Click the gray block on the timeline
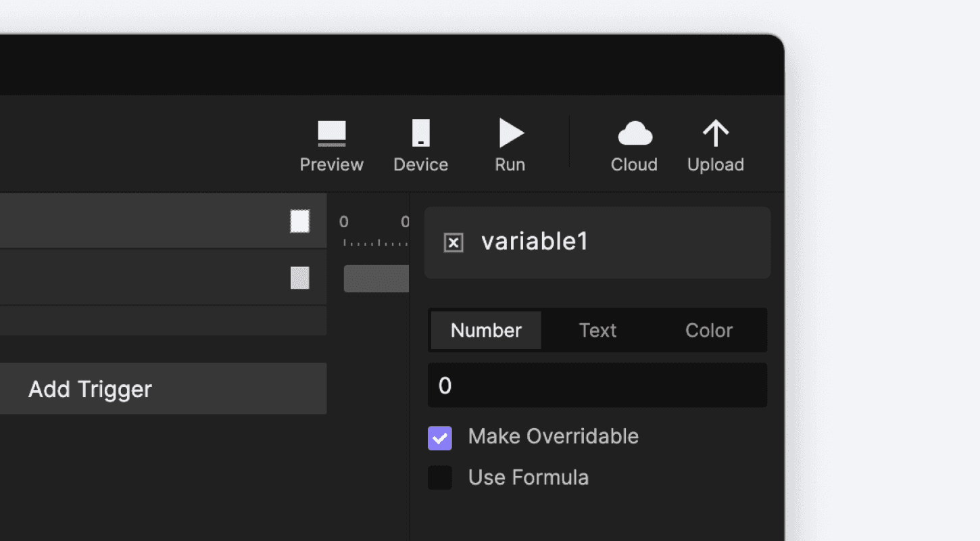 tap(376, 278)
